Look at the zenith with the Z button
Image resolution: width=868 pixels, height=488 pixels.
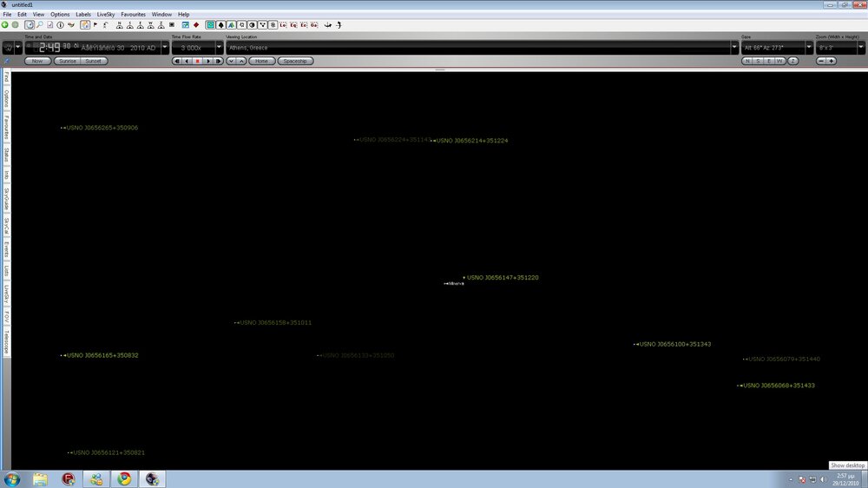tap(792, 62)
